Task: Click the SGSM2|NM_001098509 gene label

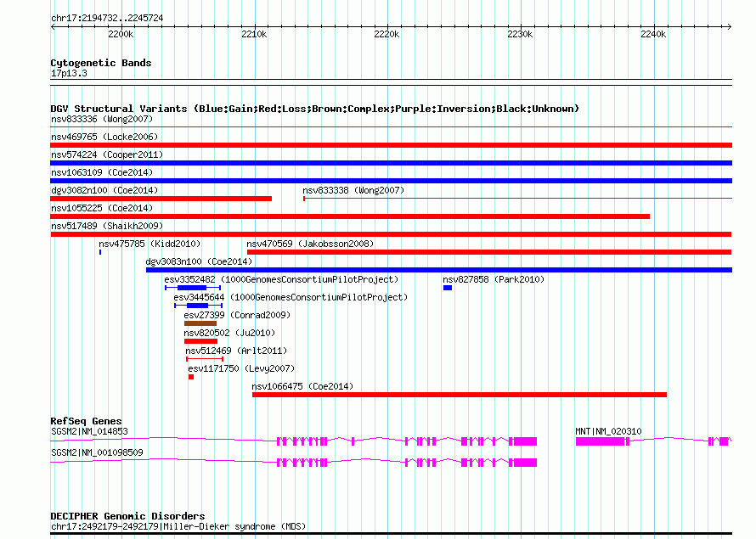Action: [x=97, y=452]
